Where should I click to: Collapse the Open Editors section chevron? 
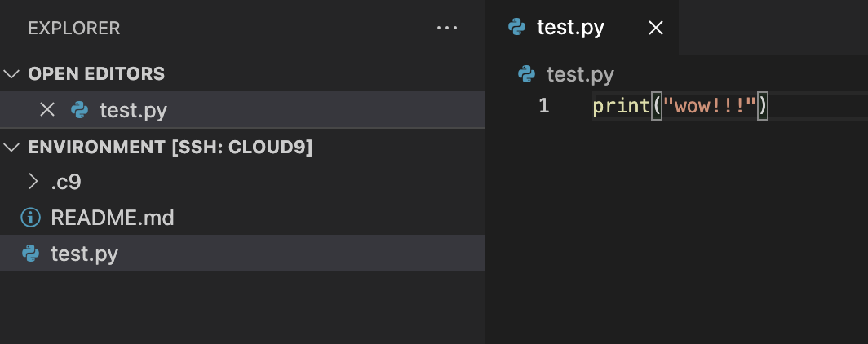(x=11, y=73)
